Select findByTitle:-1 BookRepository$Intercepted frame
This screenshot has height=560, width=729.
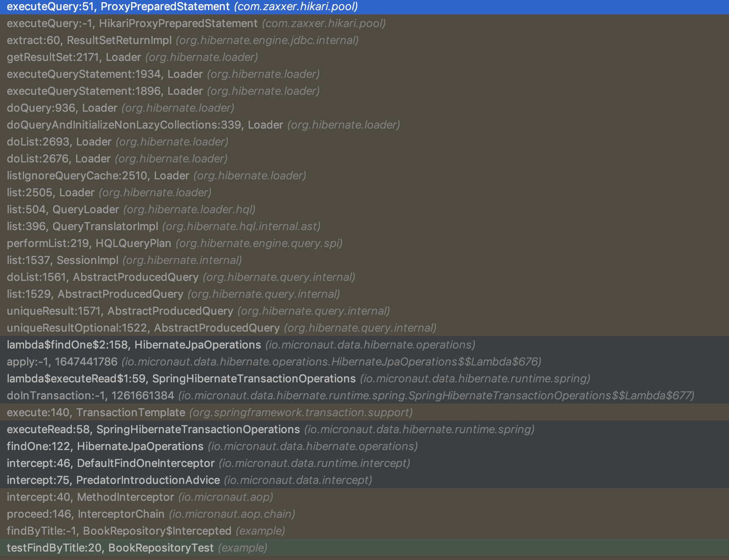click(x=364, y=531)
